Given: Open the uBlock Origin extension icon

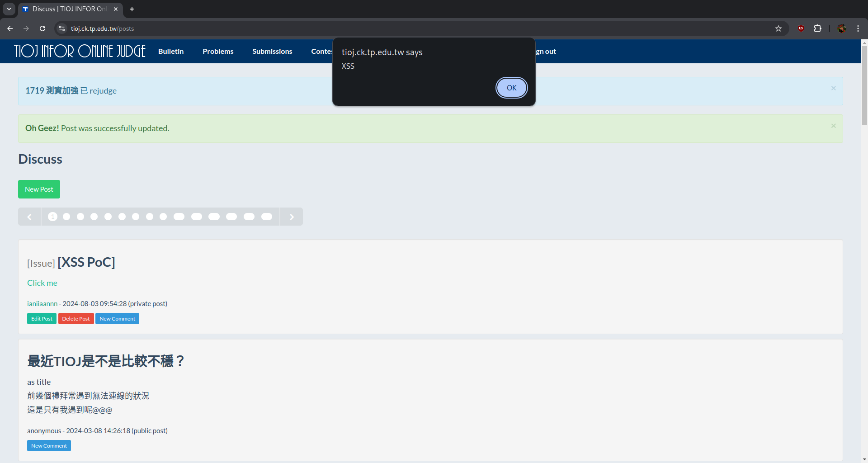Looking at the screenshot, I should click(801, 28).
